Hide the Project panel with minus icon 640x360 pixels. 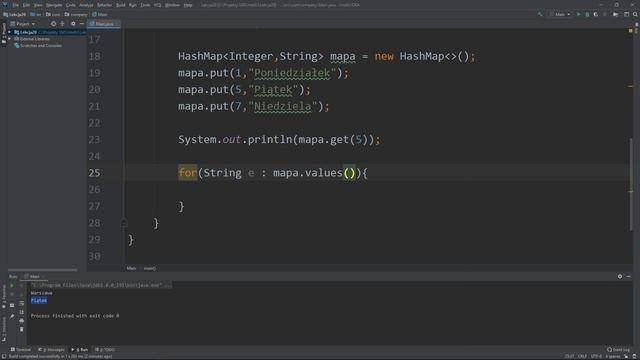click(x=82, y=24)
